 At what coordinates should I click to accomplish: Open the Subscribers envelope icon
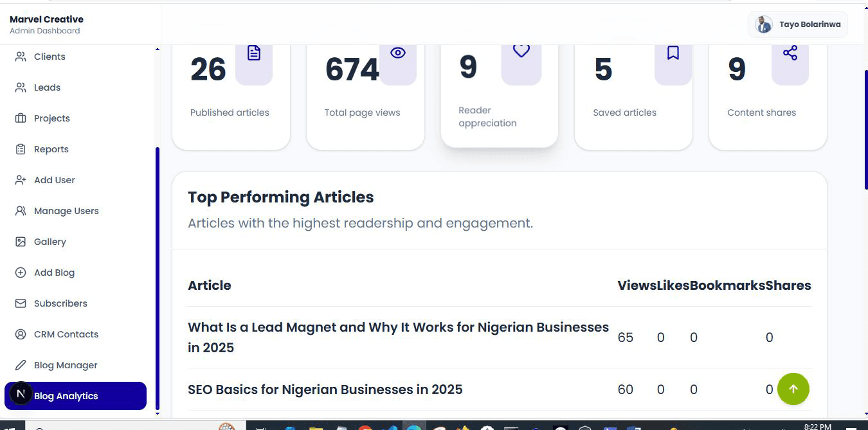click(x=21, y=303)
